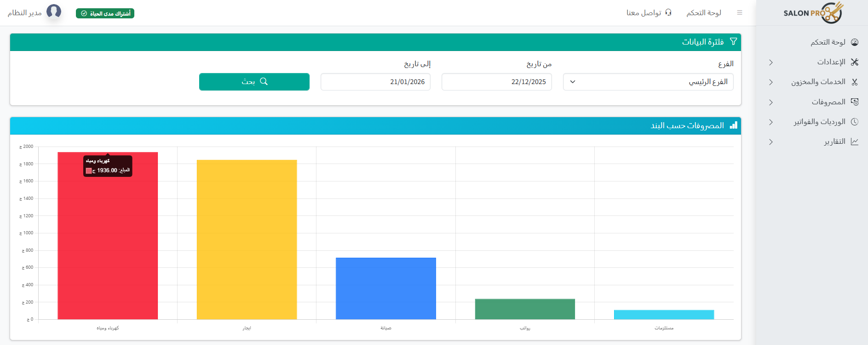
Task: Click the red كهرباء ومياه bar
Action: click(108, 236)
